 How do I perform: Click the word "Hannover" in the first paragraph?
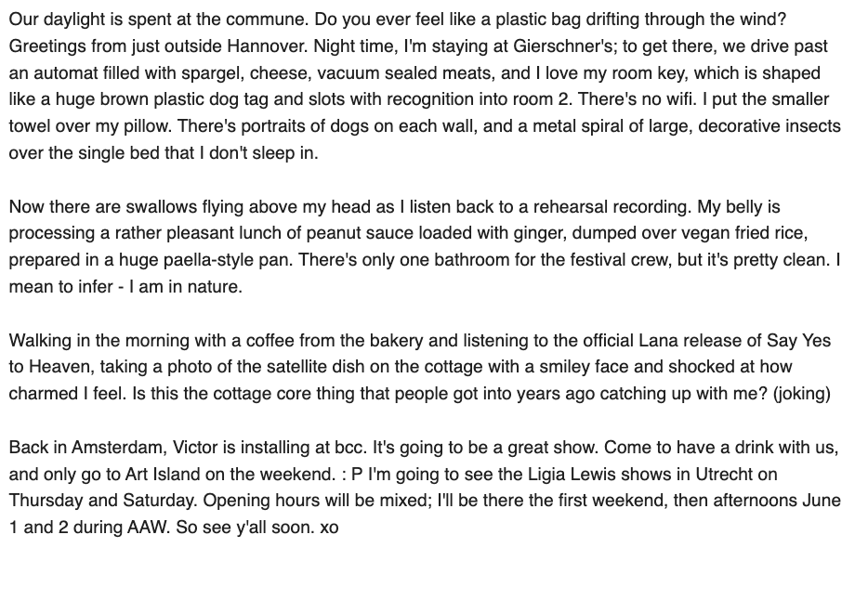(267, 46)
